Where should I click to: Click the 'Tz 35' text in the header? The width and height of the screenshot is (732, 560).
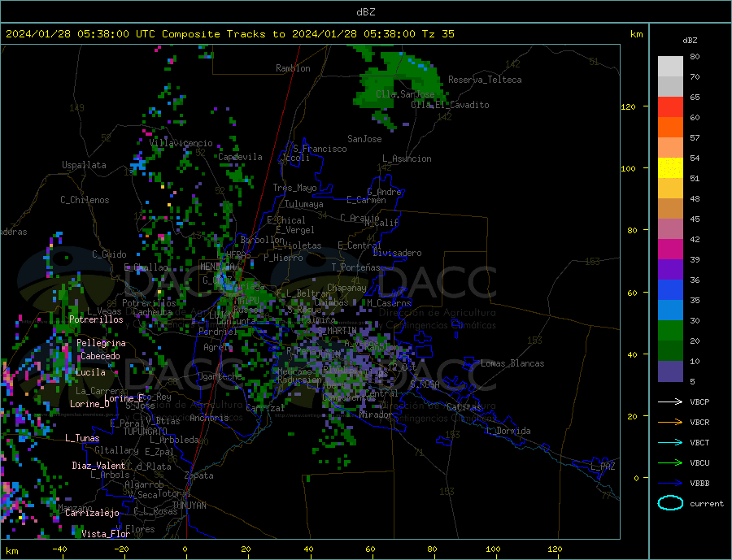tap(438, 34)
